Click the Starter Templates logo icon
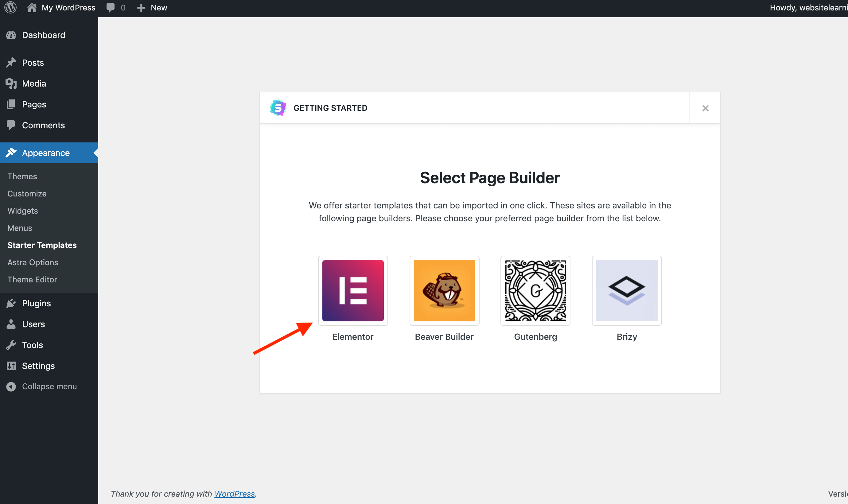This screenshot has height=504, width=848. 278,108
